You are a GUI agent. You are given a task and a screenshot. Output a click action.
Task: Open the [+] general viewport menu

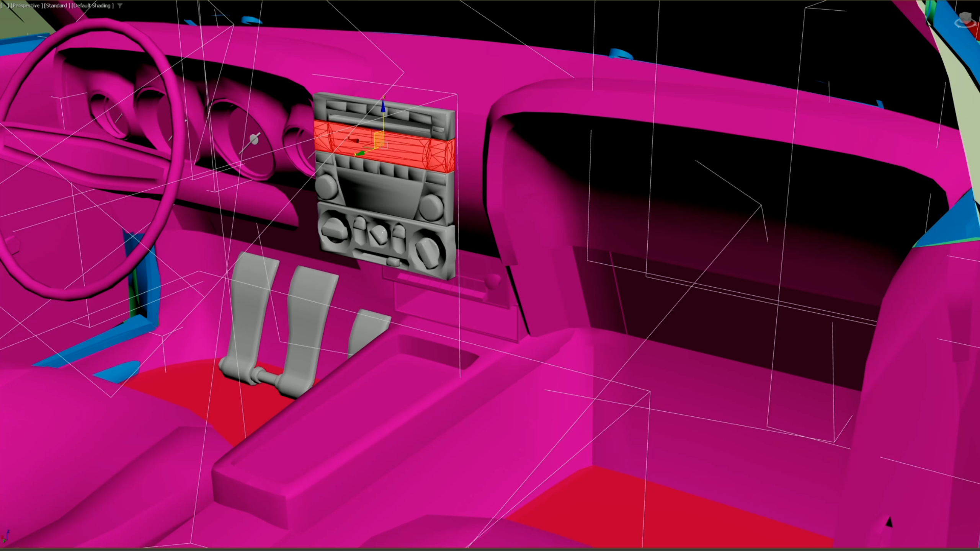click(4, 6)
